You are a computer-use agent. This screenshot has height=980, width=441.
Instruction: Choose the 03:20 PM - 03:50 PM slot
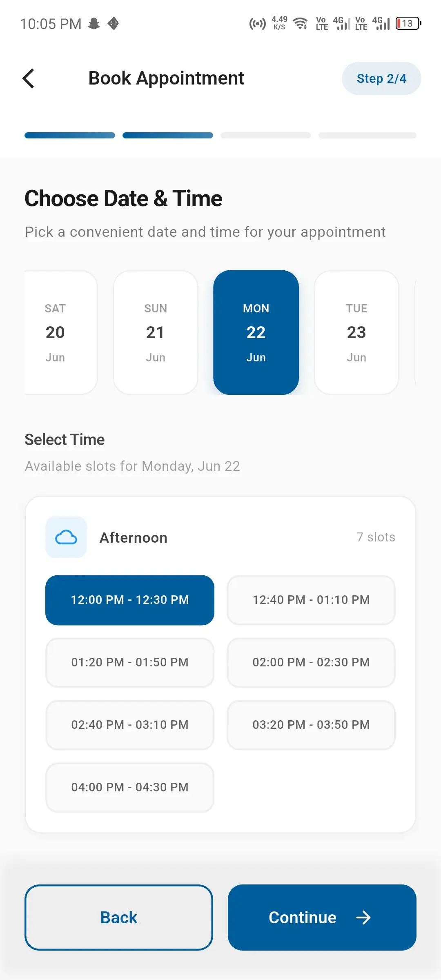[311, 725]
